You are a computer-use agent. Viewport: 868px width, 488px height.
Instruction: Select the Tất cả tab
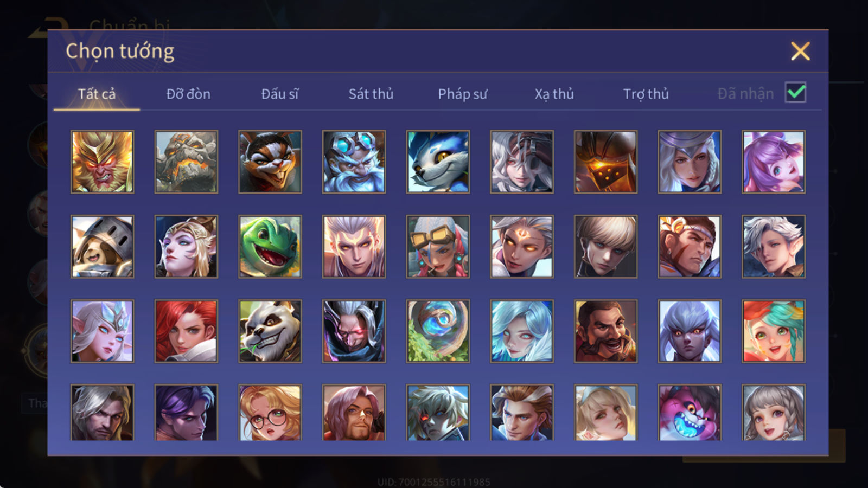point(97,94)
